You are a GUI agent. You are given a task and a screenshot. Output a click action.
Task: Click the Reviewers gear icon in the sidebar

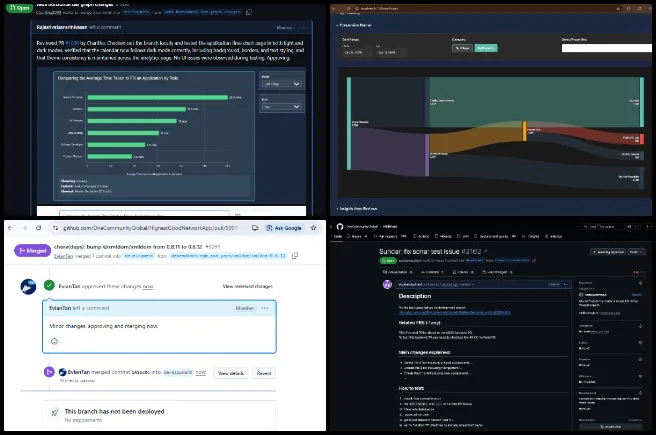tap(640, 283)
